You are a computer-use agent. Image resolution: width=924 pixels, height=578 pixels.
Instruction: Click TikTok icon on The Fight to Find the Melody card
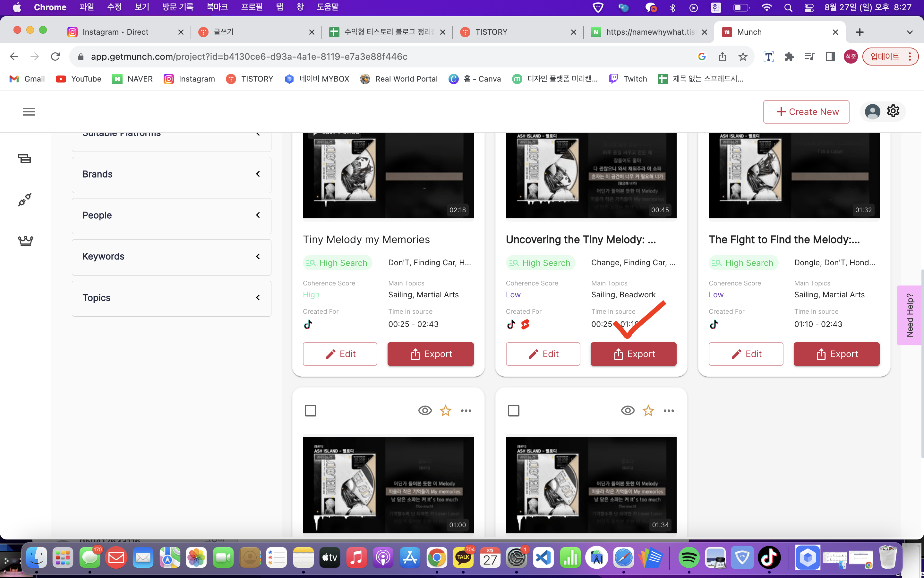714,325
